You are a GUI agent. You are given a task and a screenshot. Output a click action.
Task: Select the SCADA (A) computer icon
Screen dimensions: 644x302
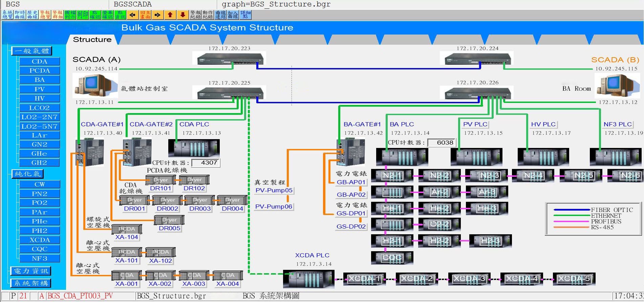click(95, 85)
